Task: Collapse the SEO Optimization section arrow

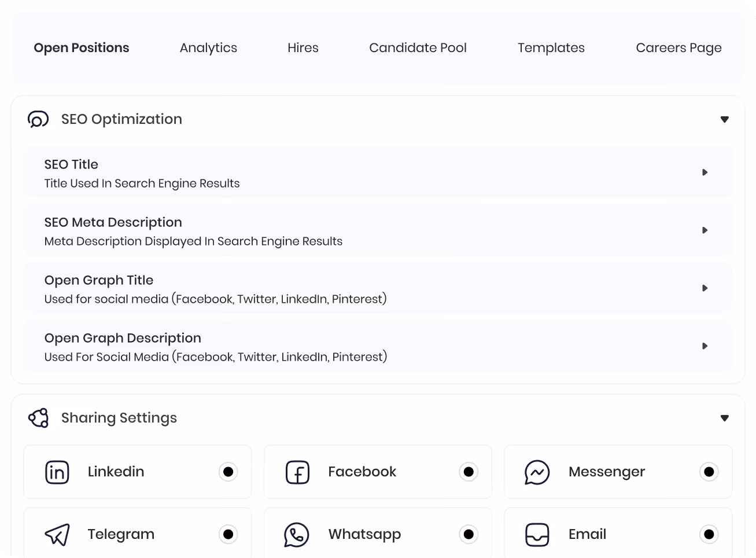Action: 725,119
